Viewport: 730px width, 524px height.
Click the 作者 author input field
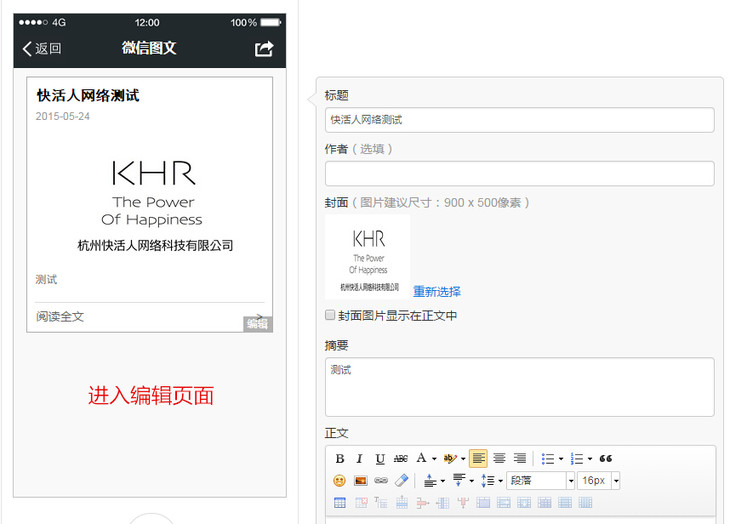coord(520,174)
